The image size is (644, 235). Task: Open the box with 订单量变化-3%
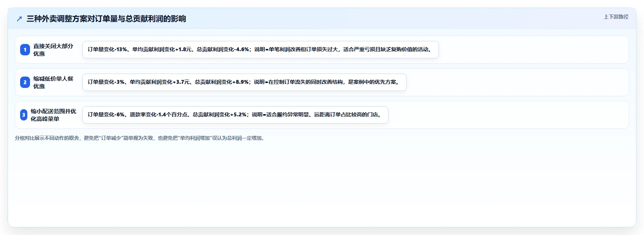click(245, 82)
